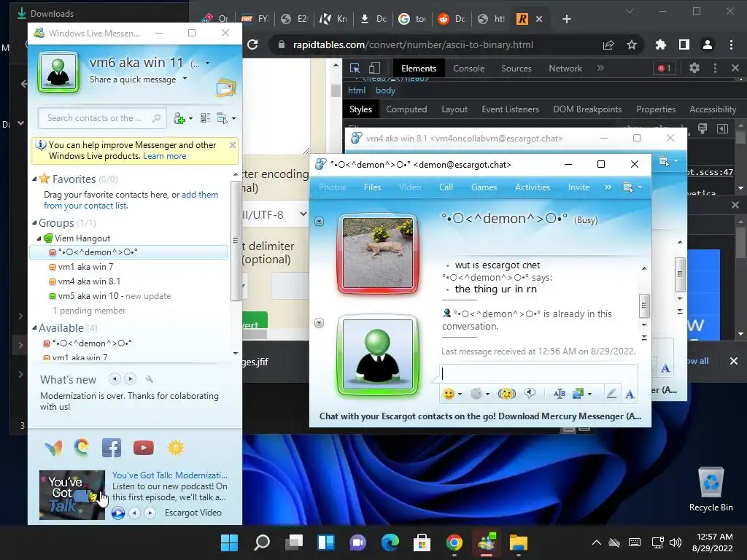Select vm1 aka win 7 in Viem Hangout

[x=82, y=267]
